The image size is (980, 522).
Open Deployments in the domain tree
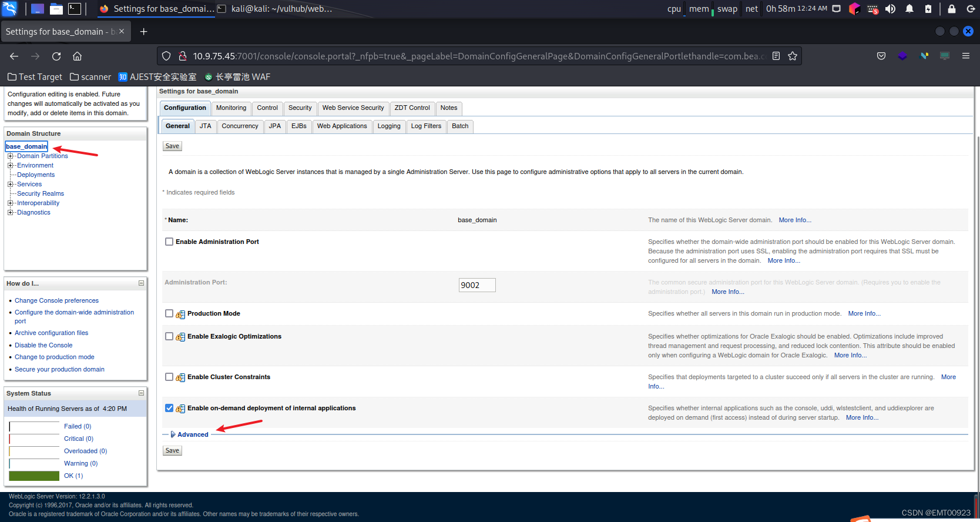click(x=36, y=175)
